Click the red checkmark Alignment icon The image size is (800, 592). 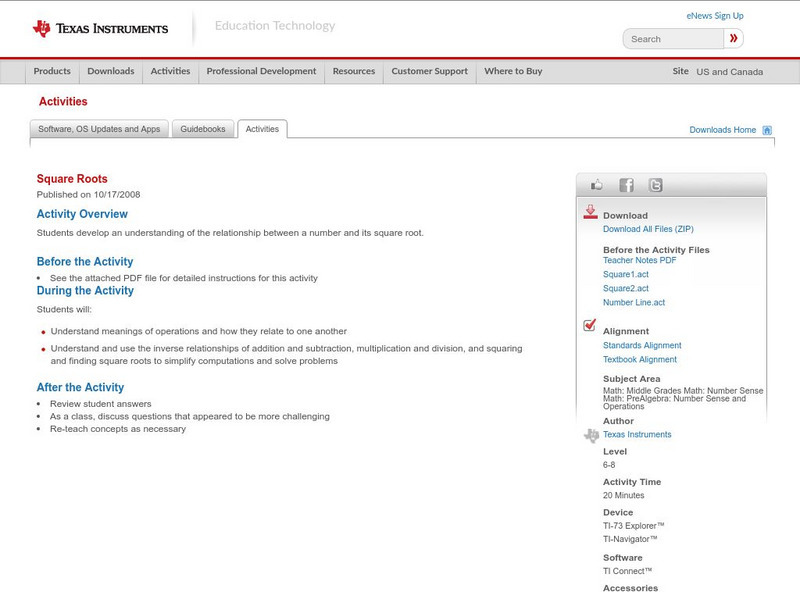tap(588, 324)
